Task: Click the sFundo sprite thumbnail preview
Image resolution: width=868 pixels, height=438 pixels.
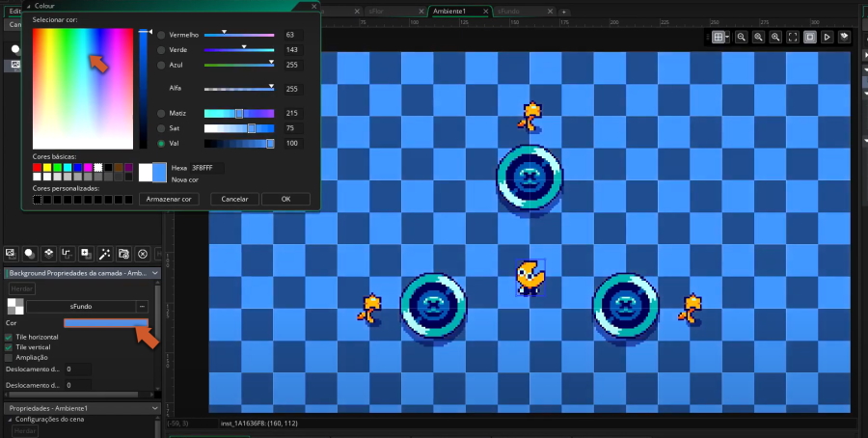Action: coord(14,306)
